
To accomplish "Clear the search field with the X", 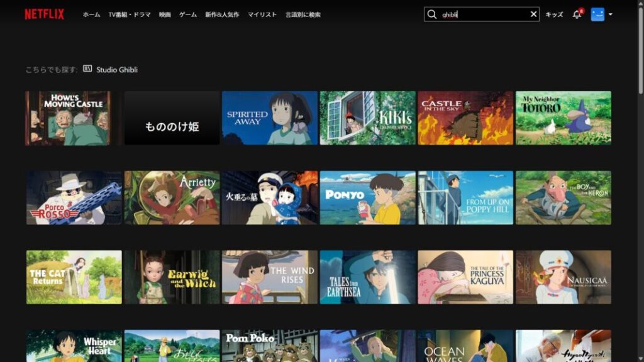I will click(x=533, y=14).
